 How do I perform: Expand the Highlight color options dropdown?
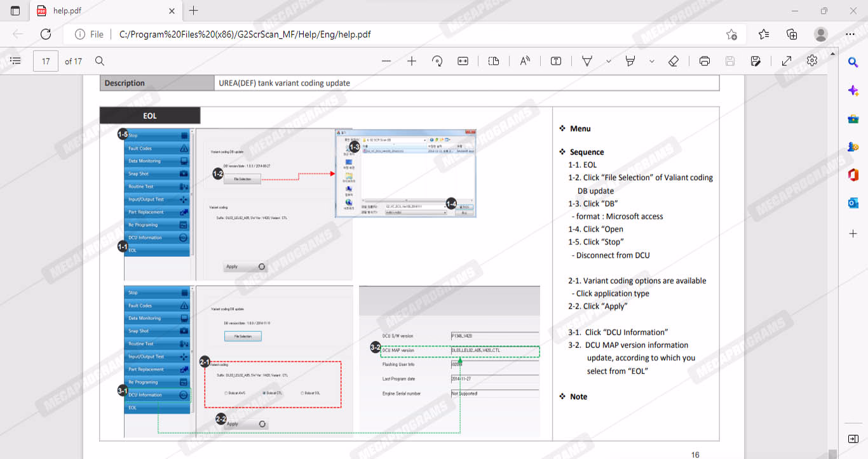click(652, 61)
